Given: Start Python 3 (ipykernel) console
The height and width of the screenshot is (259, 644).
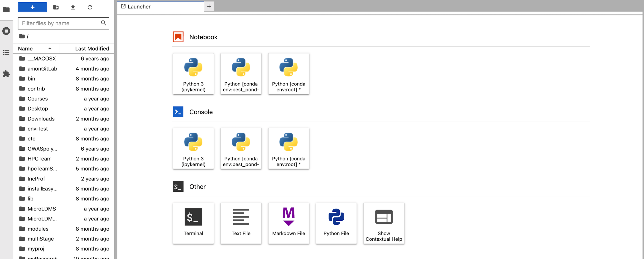Looking at the screenshot, I should 193,149.
